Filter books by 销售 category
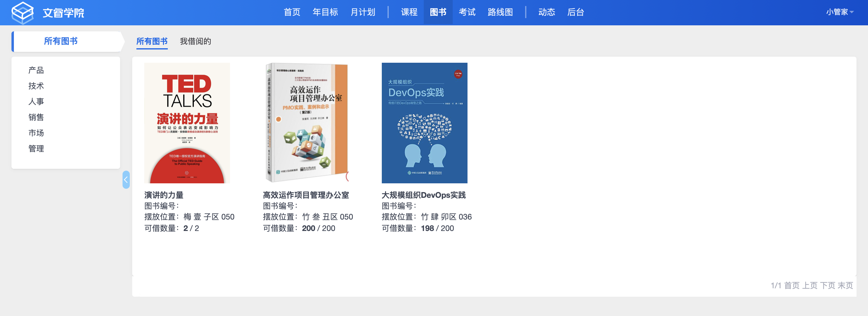Viewport: 868px width, 316px height. (x=36, y=117)
